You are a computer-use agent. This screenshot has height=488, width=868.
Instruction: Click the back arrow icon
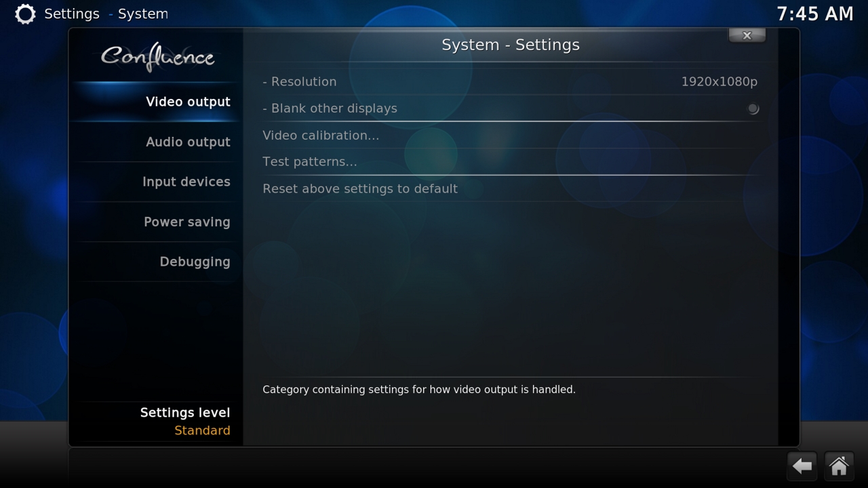802,466
